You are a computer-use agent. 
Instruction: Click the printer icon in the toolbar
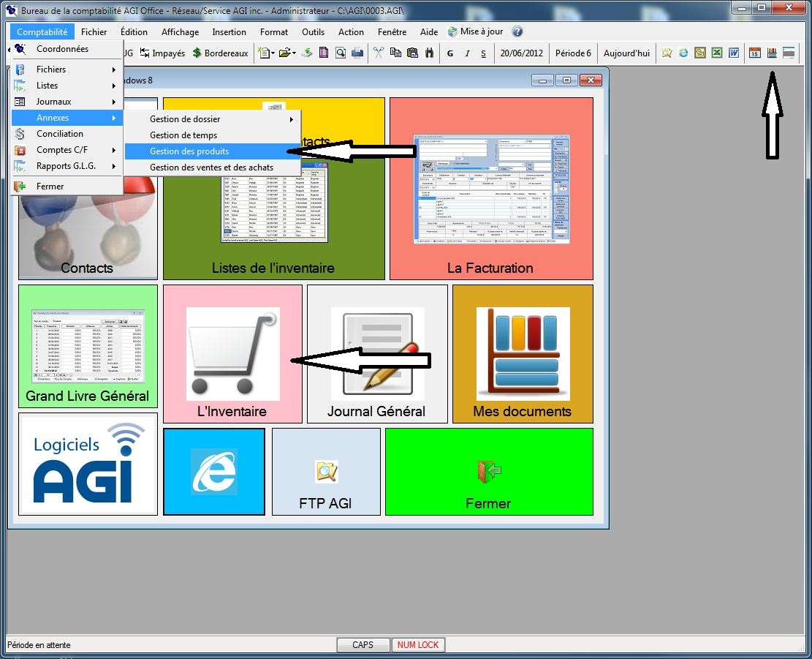[x=357, y=53]
